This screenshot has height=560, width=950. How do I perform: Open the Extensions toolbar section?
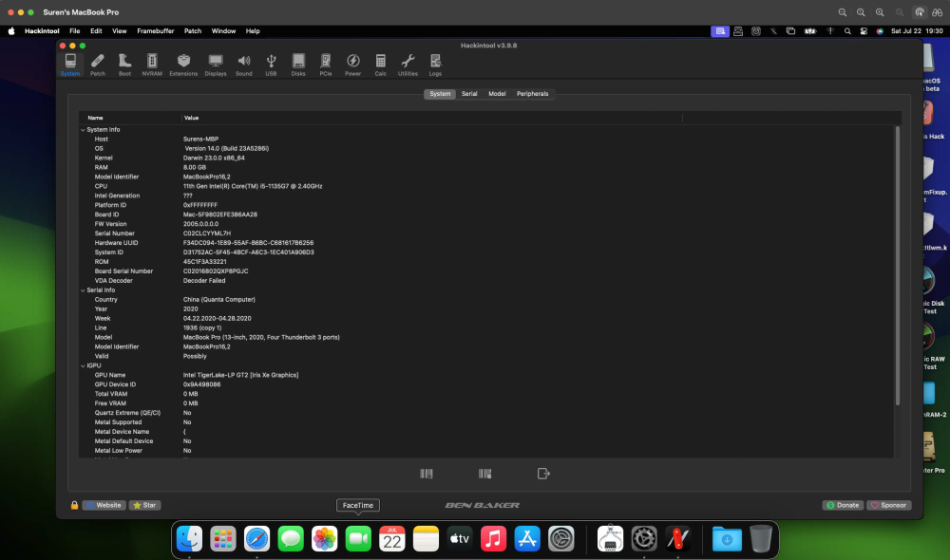pyautogui.click(x=183, y=65)
